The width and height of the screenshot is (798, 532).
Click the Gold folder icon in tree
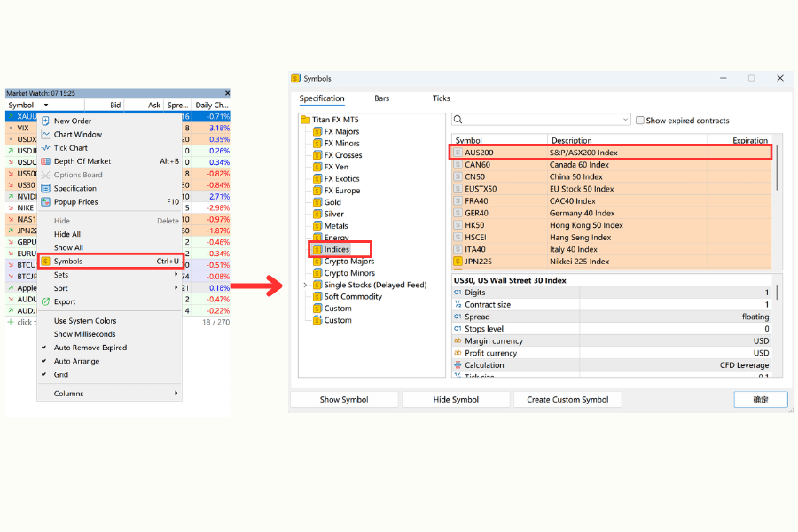317,202
